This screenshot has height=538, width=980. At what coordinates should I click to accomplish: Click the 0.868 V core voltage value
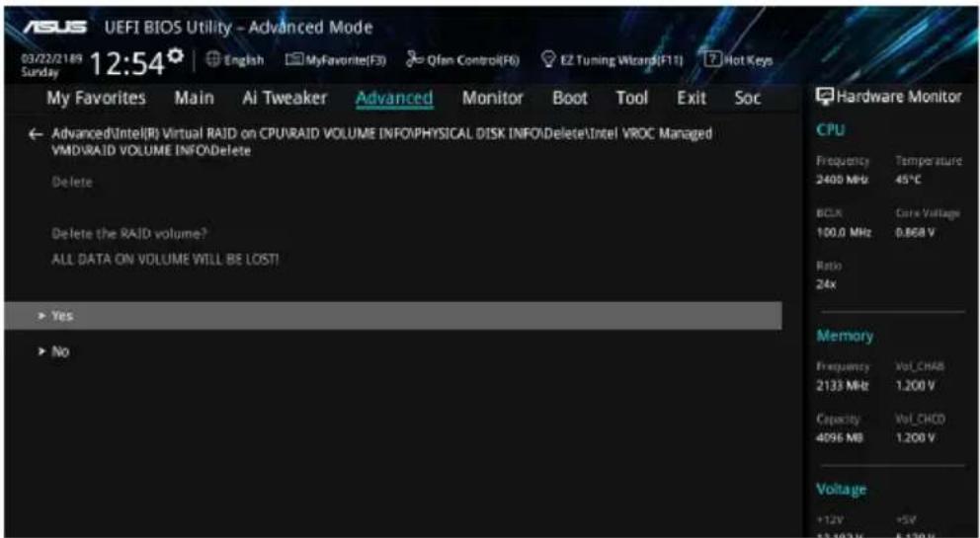pos(915,233)
